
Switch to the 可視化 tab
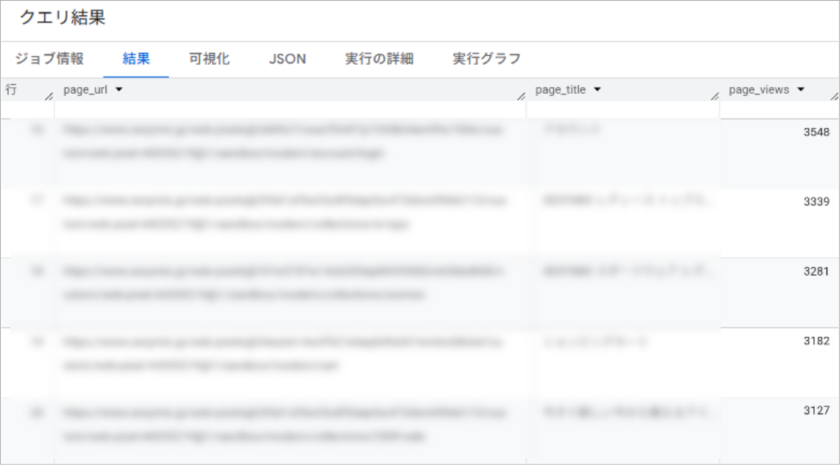[x=209, y=59]
